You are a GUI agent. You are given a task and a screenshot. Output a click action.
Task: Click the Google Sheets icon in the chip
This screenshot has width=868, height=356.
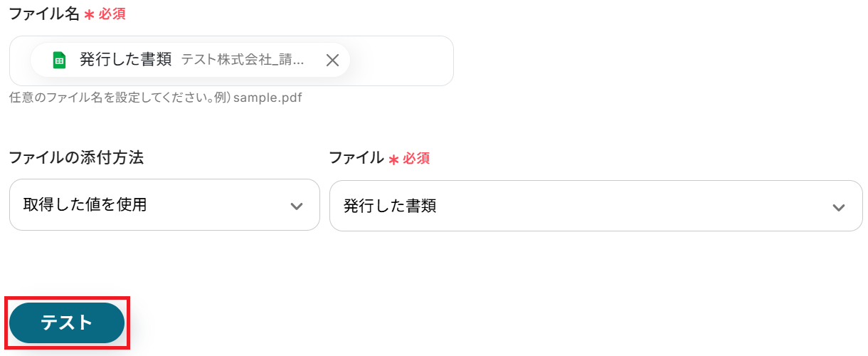coord(60,61)
